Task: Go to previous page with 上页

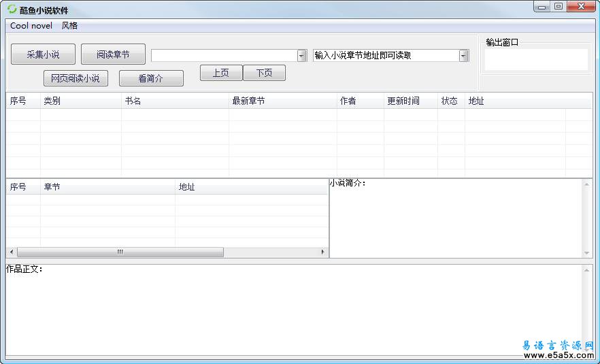Action: click(221, 73)
